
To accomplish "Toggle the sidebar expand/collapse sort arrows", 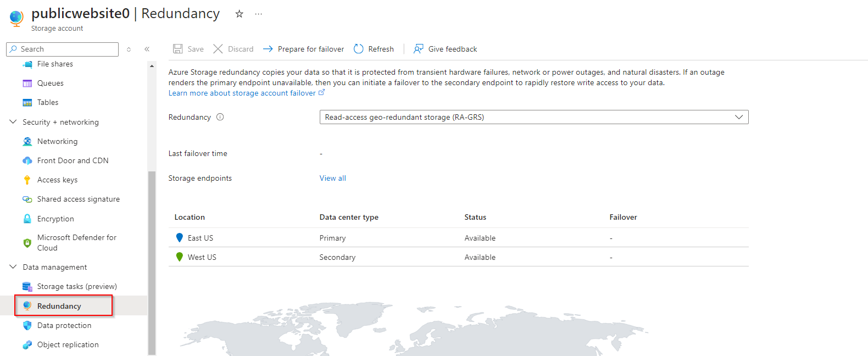I will 129,49.
